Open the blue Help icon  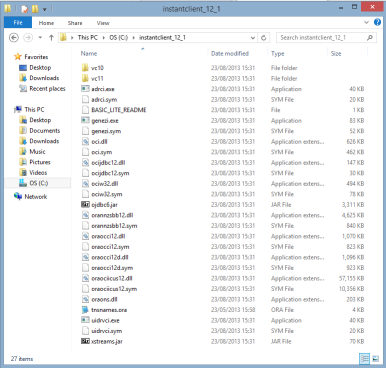pyautogui.click(x=377, y=22)
